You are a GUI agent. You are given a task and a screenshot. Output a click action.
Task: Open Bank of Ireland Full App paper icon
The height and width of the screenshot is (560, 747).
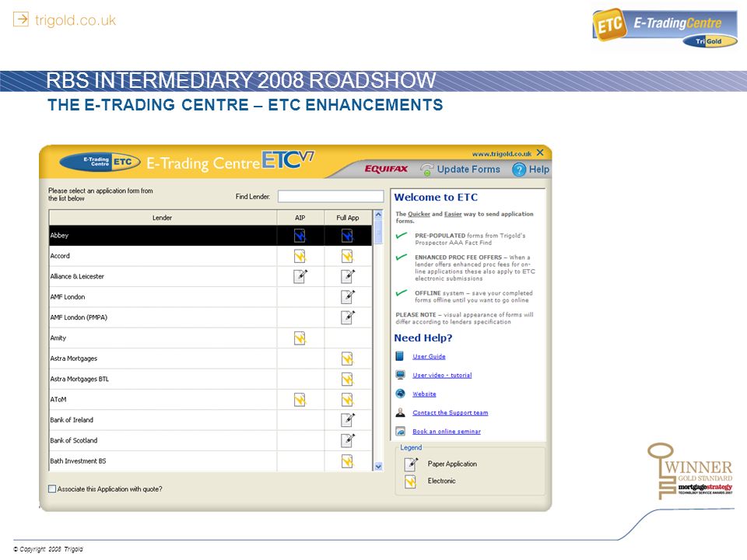click(348, 420)
